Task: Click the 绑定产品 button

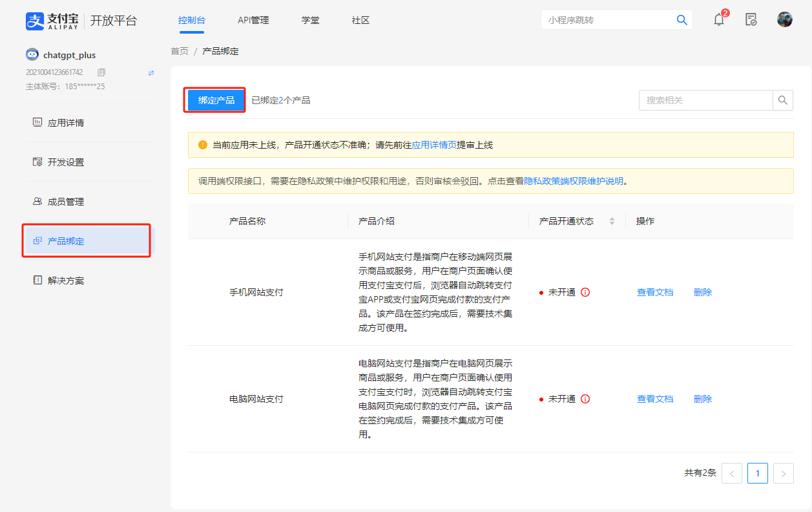Action: (214, 100)
